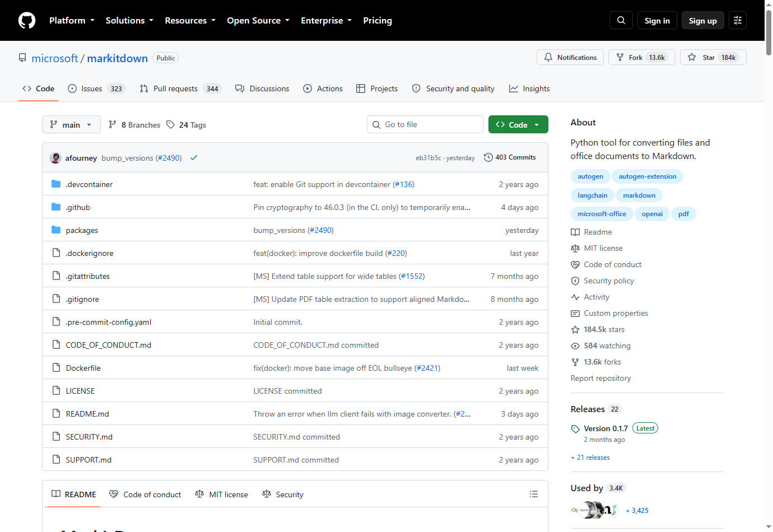
Task: Open the Insights tab
Action: pyautogui.click(x=529, y=88)
